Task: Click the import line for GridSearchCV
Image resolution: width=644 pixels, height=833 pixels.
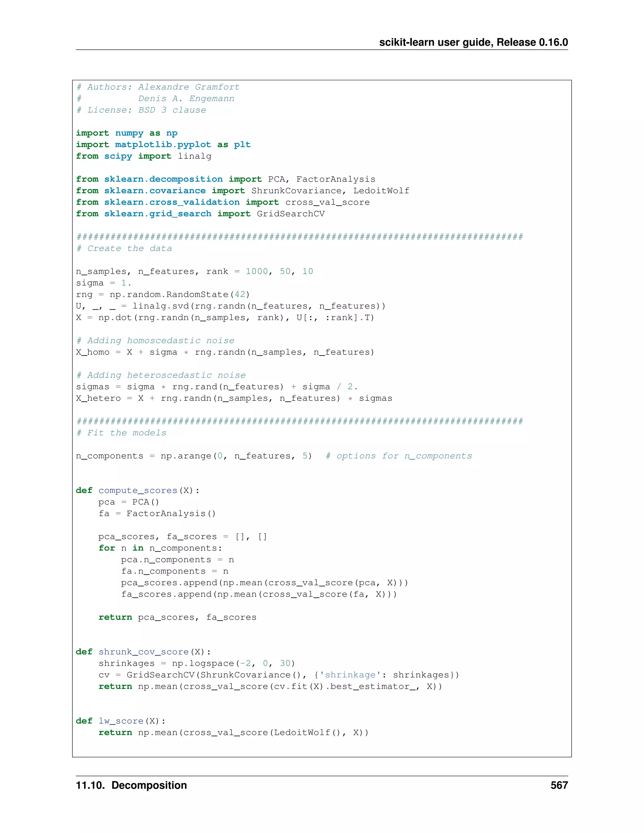Action: (x=200, y=213)
